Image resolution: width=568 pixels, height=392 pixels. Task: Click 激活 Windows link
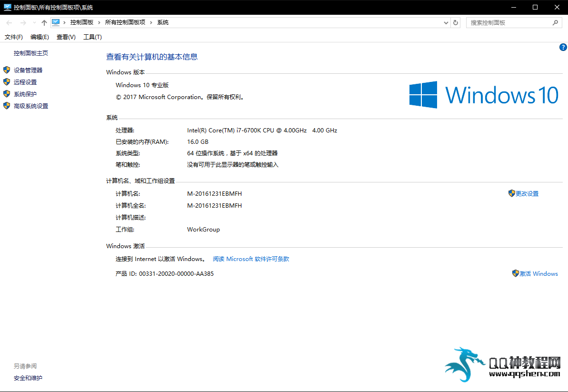click(x=538, y=274)
